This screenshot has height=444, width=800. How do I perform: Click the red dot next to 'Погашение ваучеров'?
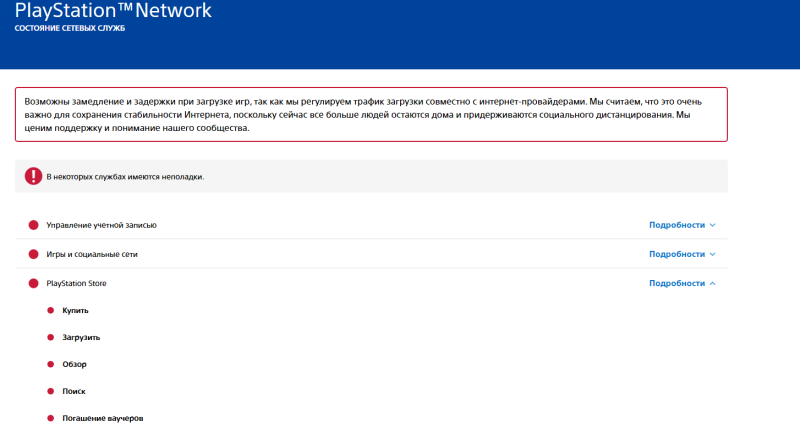51,418
